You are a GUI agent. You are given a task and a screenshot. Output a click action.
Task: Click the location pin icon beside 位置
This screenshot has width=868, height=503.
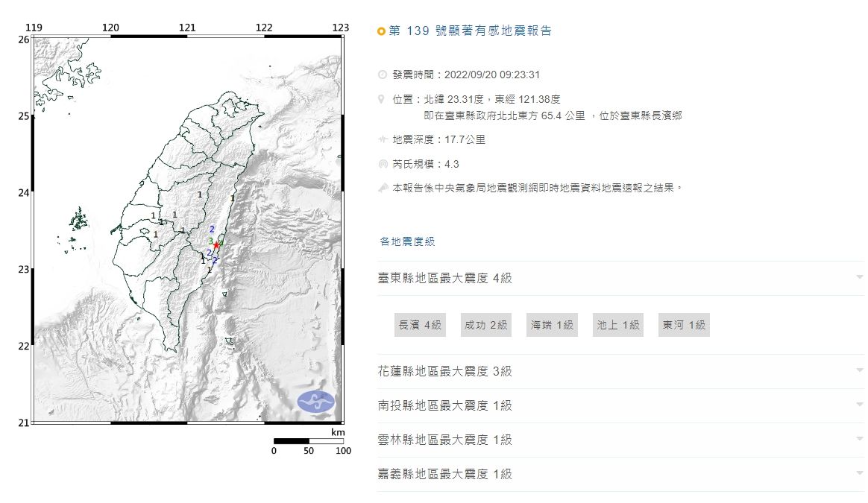383,98
